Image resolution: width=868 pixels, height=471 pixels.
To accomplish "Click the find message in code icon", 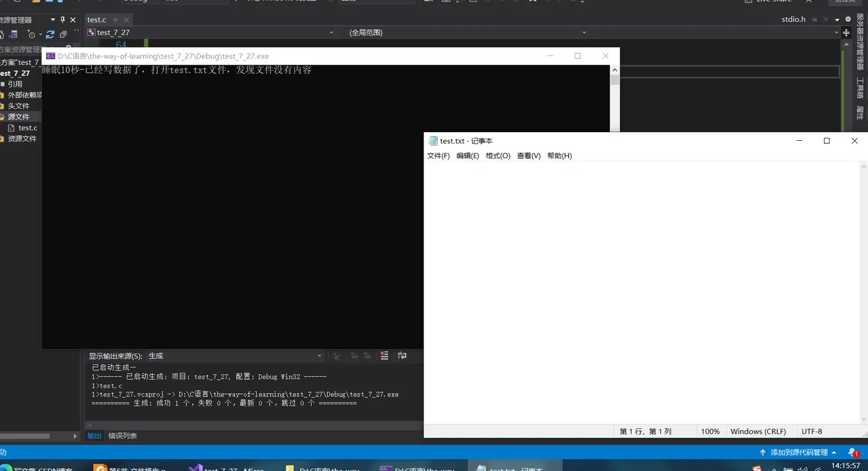I will coord(337,356).
